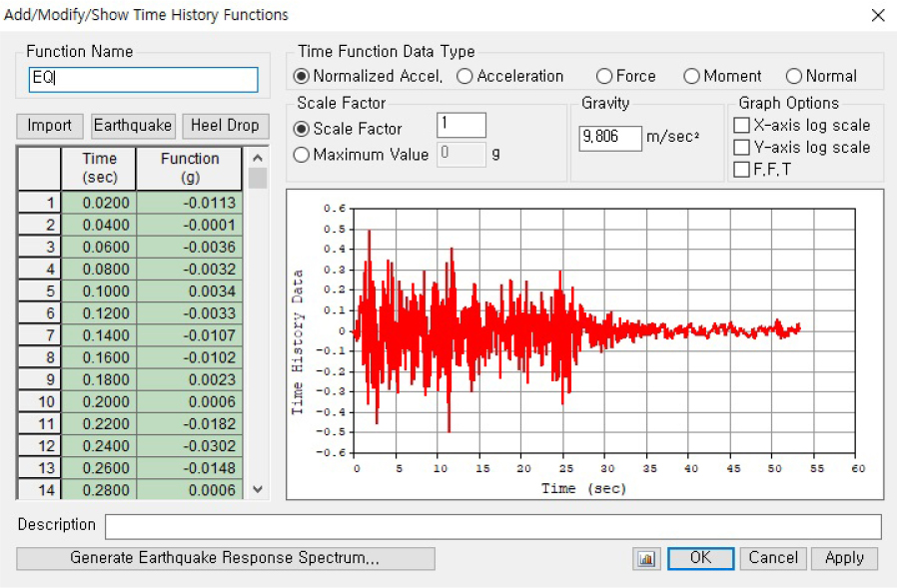Select Time cell 0.1600
Viewport: 897px width, 588px height.
[99, 357]
